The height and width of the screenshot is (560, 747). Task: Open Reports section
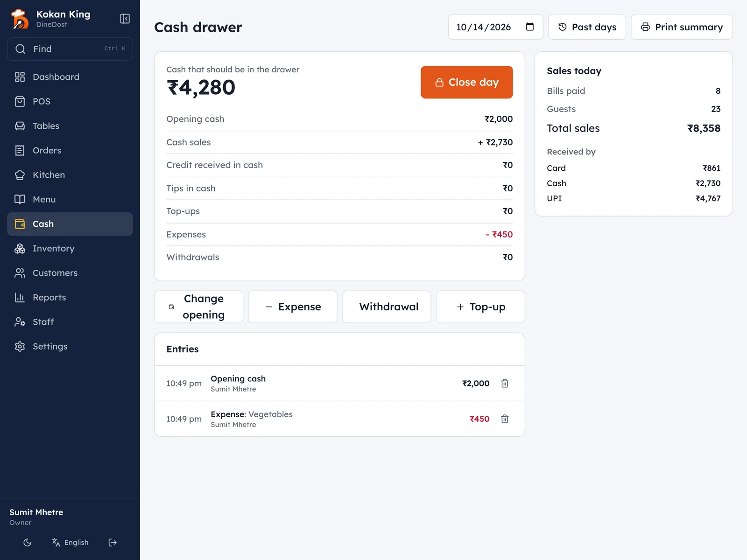pos(70,297)
